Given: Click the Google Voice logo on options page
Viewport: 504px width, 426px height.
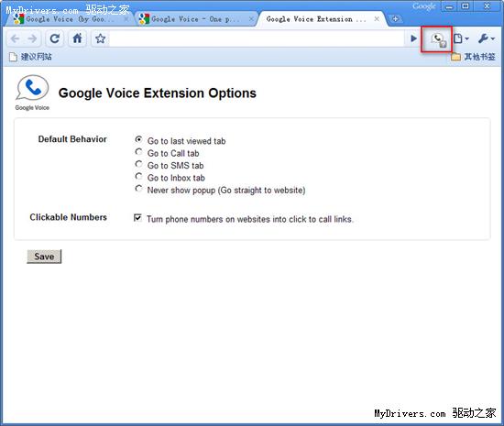Looking at the screenshot, I should [x=32, y=93].
